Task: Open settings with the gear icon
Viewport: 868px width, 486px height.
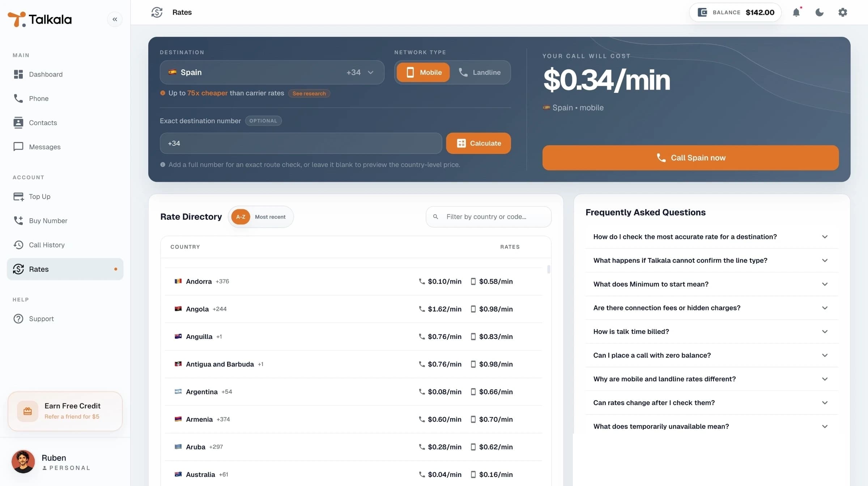Action: click(x=843, y=12)
